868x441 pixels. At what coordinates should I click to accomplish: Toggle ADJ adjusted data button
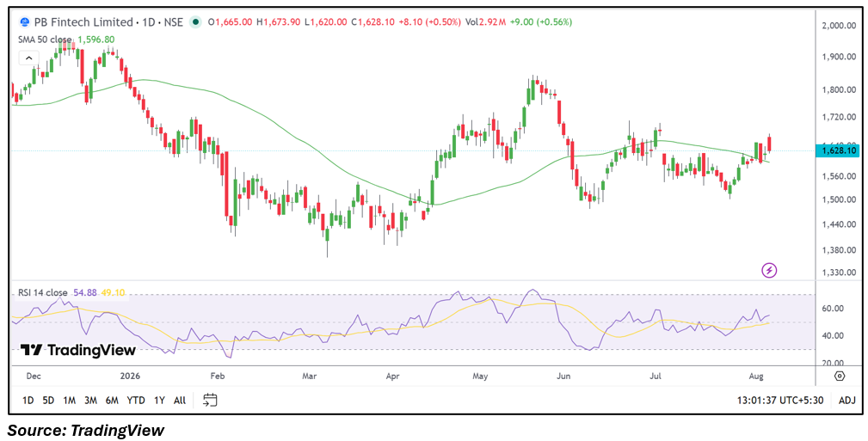(846, 401)
